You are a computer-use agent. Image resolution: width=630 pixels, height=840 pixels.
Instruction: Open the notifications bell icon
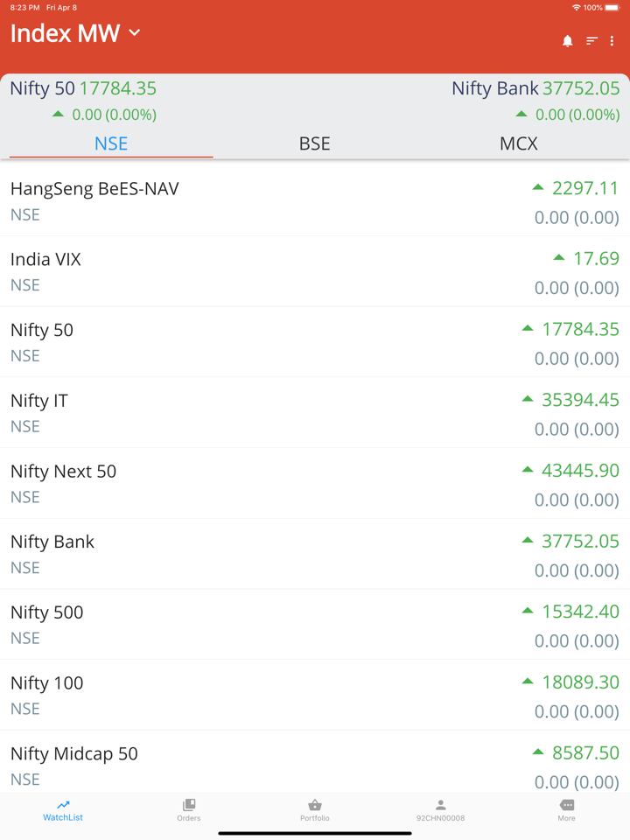[567, 41]
